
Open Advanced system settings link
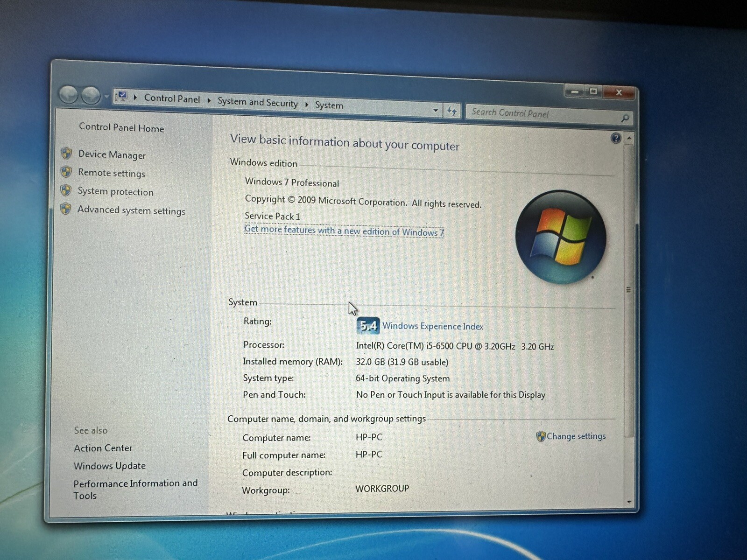pos(131,210)
